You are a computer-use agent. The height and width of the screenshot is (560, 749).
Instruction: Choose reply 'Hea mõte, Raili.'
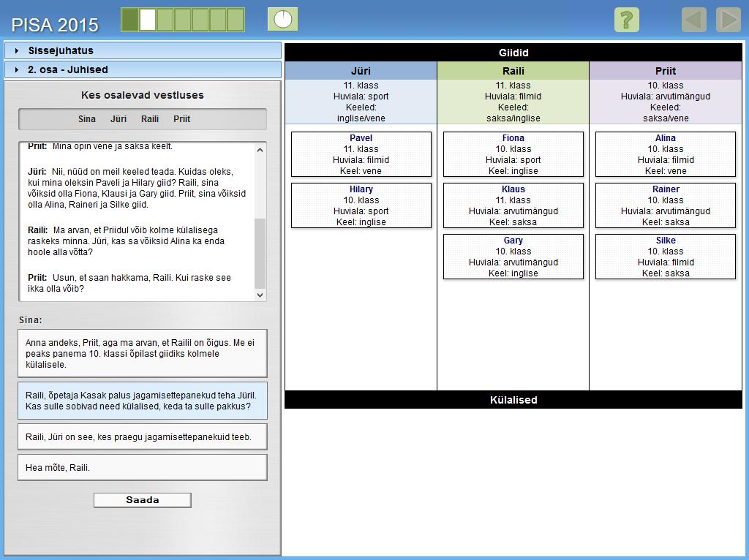[143, 467]
